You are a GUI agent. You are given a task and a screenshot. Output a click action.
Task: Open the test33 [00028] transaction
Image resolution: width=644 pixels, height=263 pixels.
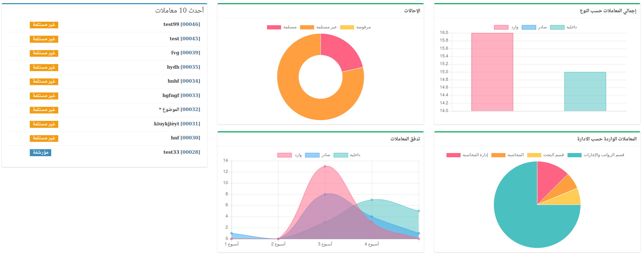(x=182, y=152)
